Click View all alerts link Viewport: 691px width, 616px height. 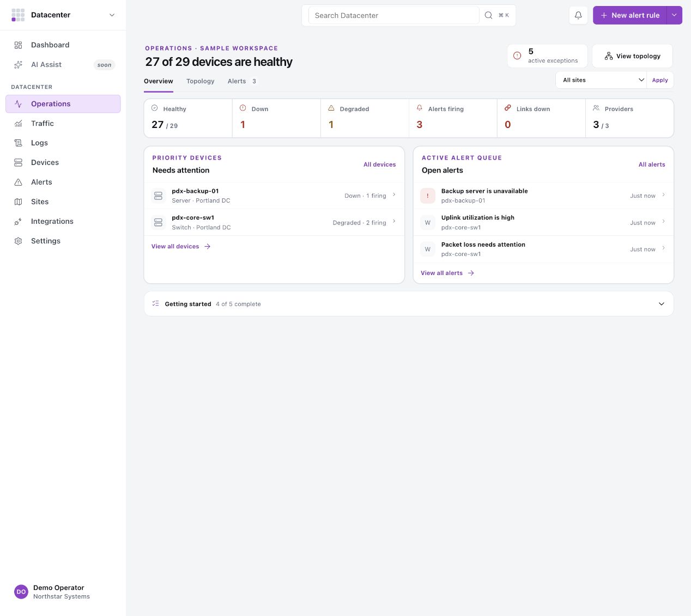coord(447,273)
